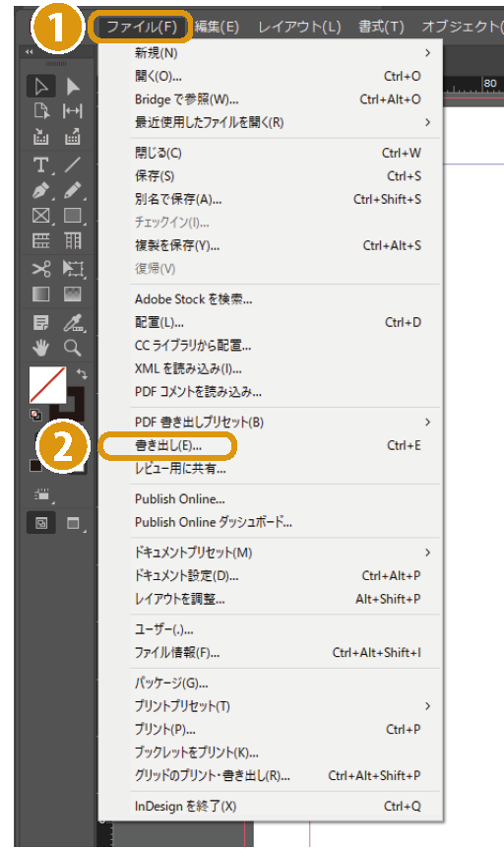This screenshot has height=849, width=504.
Task: Activate the Scissors tool
Action: pos(41,269)
